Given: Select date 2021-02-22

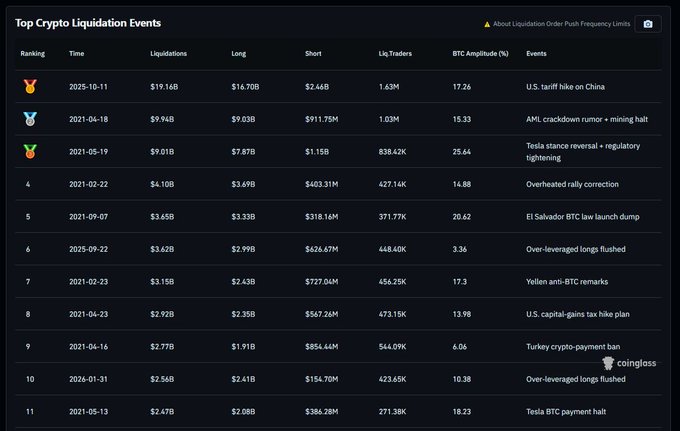Looking at the screenshot, I should pos(88,184).
